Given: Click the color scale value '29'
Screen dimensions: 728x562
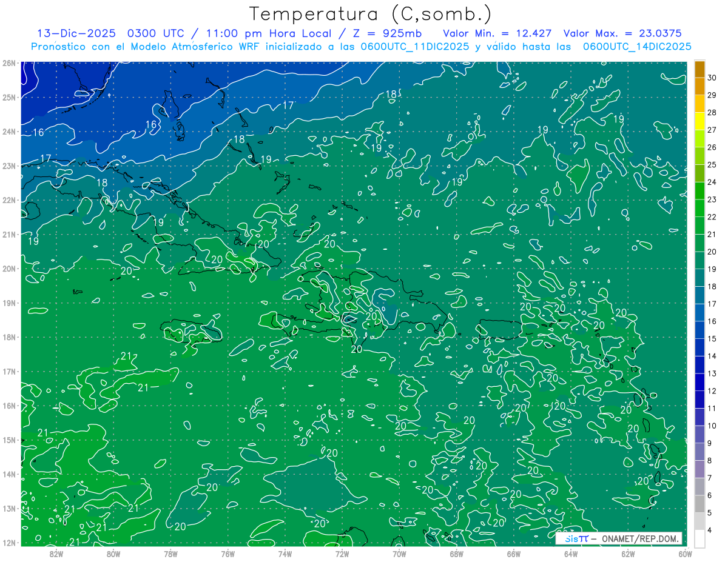Looking at the screenshot, I should pos(712,95).
